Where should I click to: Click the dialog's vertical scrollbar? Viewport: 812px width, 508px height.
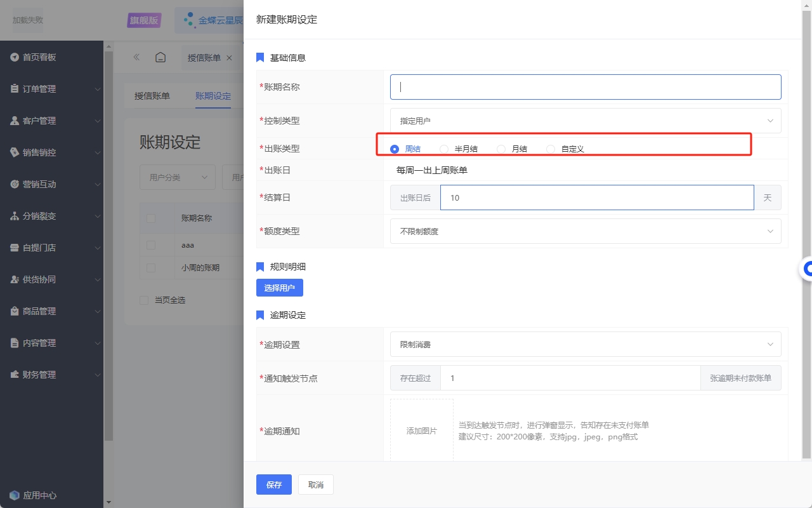(807, 235)
